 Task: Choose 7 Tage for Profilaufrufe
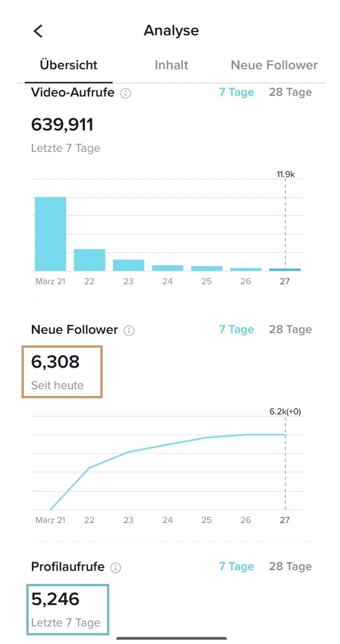point(236,566)
